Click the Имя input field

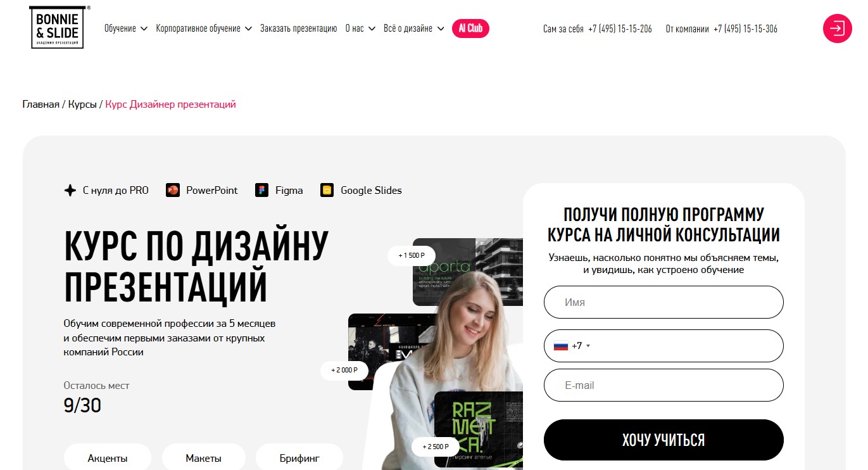[x=664, y=302]
